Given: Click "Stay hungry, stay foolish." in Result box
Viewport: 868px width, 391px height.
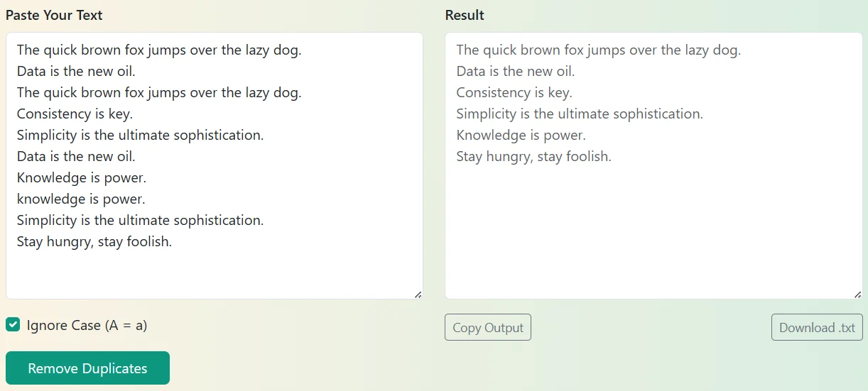Looking at the screenshot, I should click(533, 156).
